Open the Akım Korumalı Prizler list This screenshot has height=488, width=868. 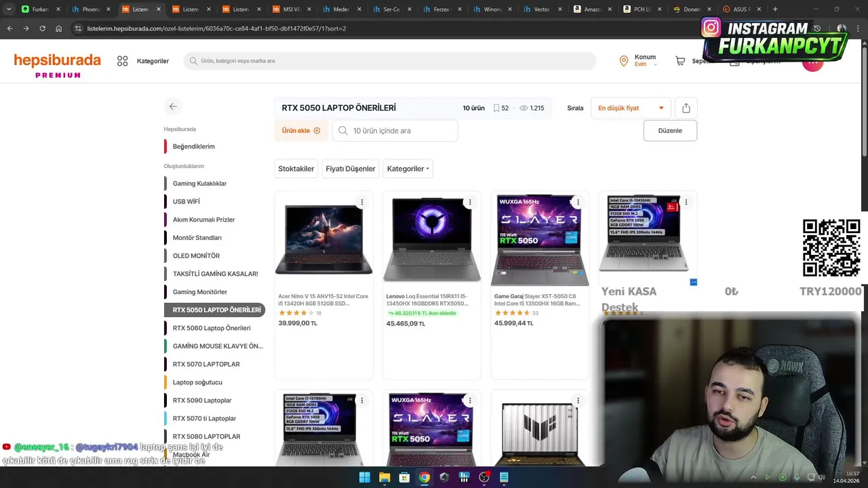203,220
